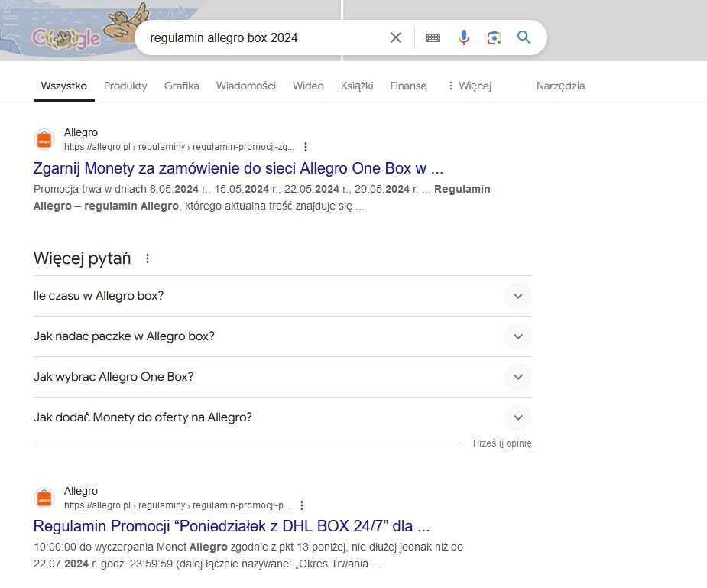Click 'Prześlij opinię' feedback link
Image resolution: width=707 pixels, height=588 pixels.
click(502, 443)
